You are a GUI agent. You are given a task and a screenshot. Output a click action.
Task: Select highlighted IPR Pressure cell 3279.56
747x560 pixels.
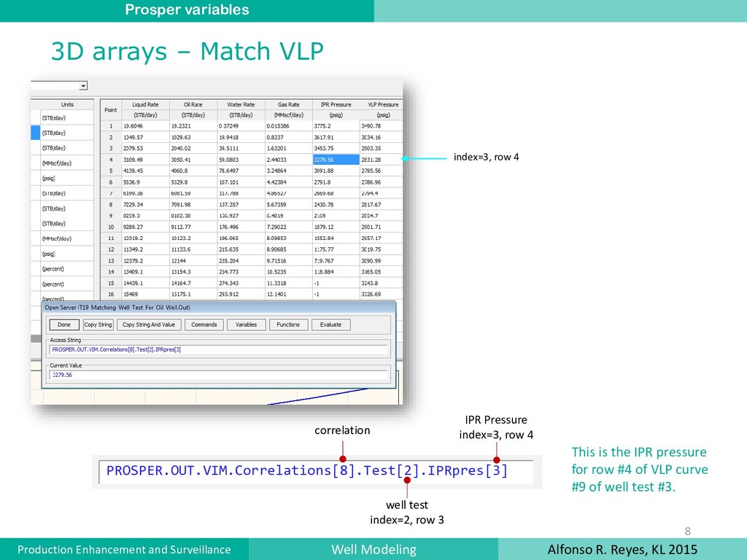pyautogui.click(x=336, y=160)
